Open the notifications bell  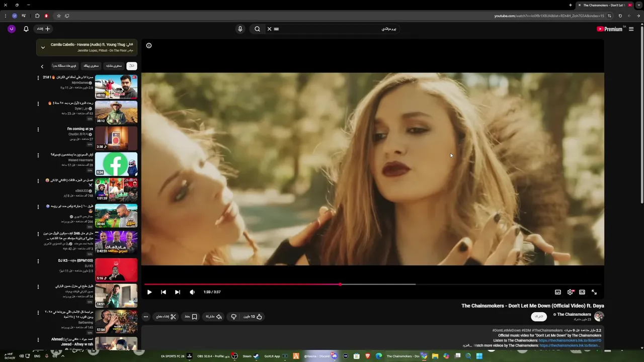[26, 29]
